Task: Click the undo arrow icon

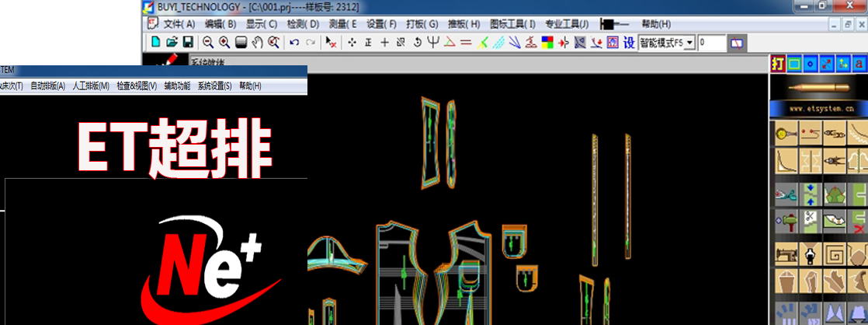Action: pyautogui.click(x=294, y=42)
